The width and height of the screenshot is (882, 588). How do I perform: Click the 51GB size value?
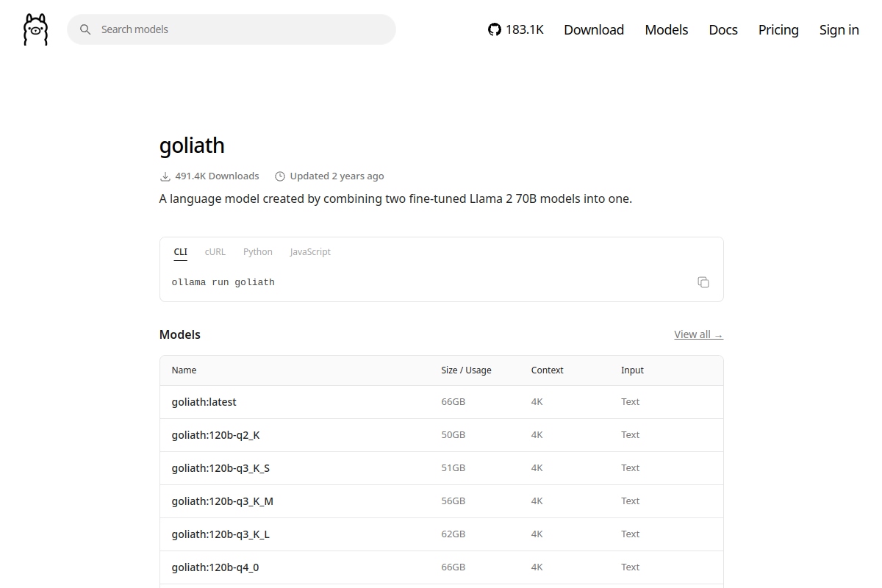(453, 468)
